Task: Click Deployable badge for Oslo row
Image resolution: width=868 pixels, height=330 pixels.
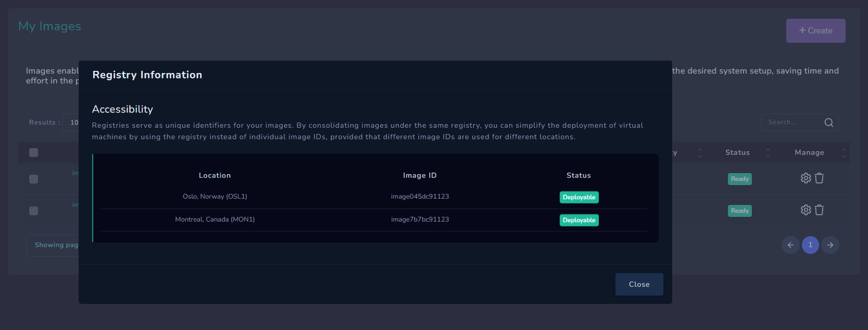Action: click(x=579, y=197)
